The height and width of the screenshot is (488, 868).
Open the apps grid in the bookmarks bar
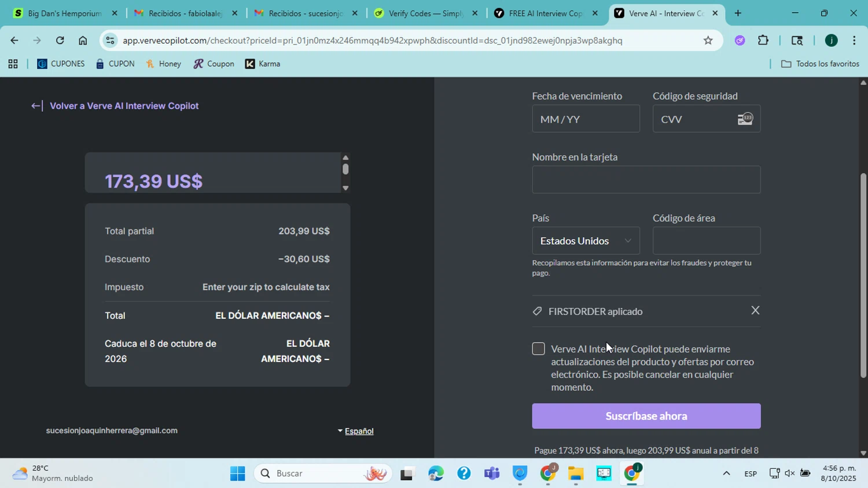click(13, 64)
